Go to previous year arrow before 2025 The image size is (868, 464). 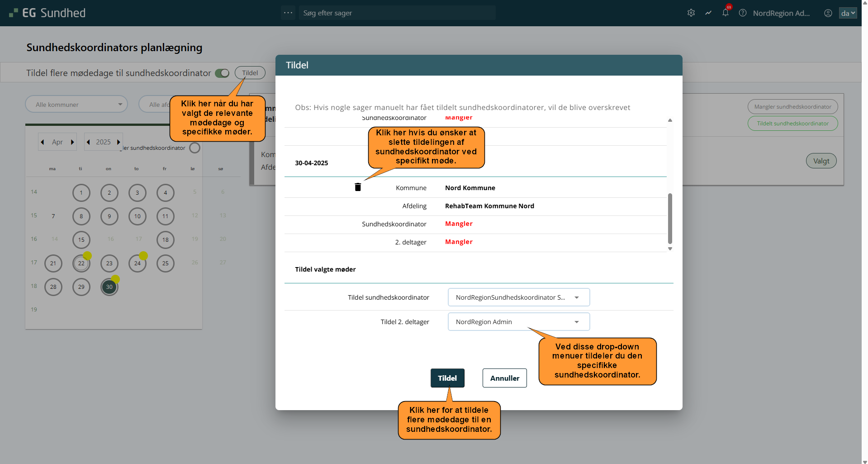pyautogui.click(x=89, y=142)
